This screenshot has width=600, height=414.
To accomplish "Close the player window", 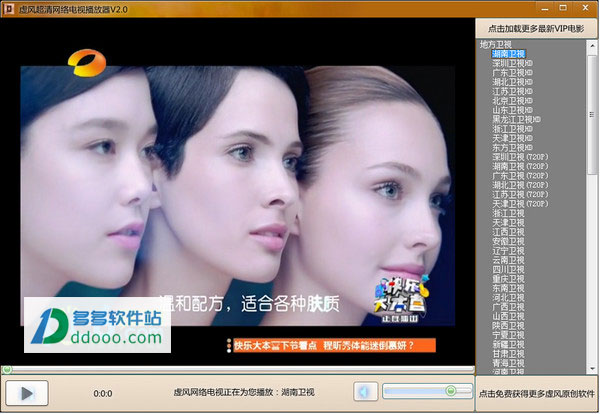I will [x=585, y=8].
